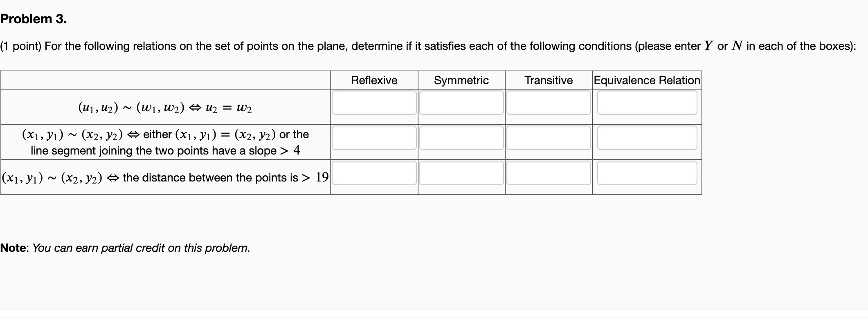Click the Problem 3 heading

tap(33, 18)
